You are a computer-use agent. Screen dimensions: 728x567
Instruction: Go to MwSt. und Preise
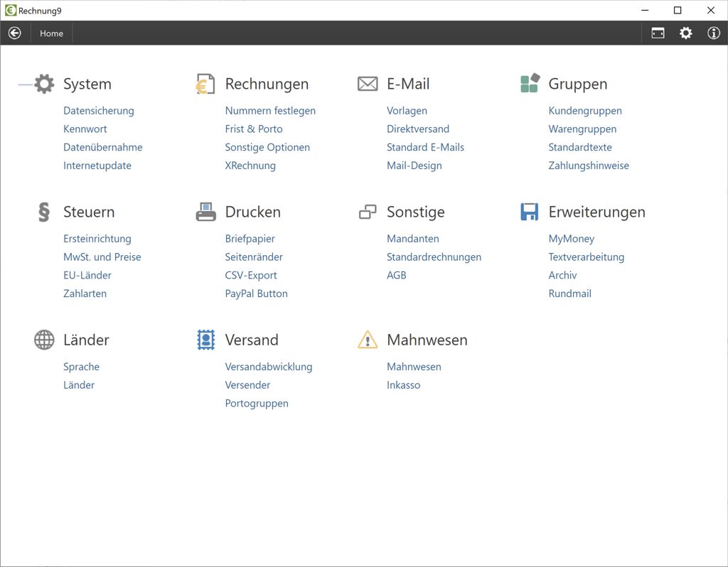[x=102, y=257]
